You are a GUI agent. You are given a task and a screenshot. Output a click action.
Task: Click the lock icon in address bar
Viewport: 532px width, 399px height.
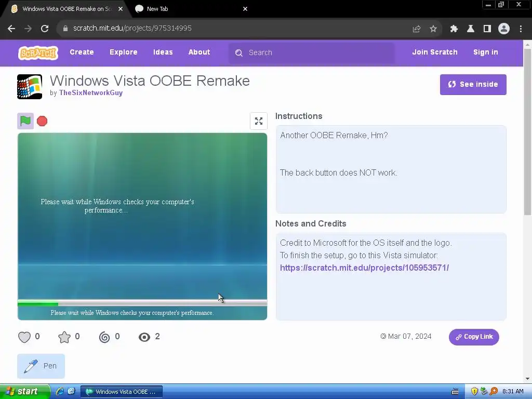coord(65,29)
